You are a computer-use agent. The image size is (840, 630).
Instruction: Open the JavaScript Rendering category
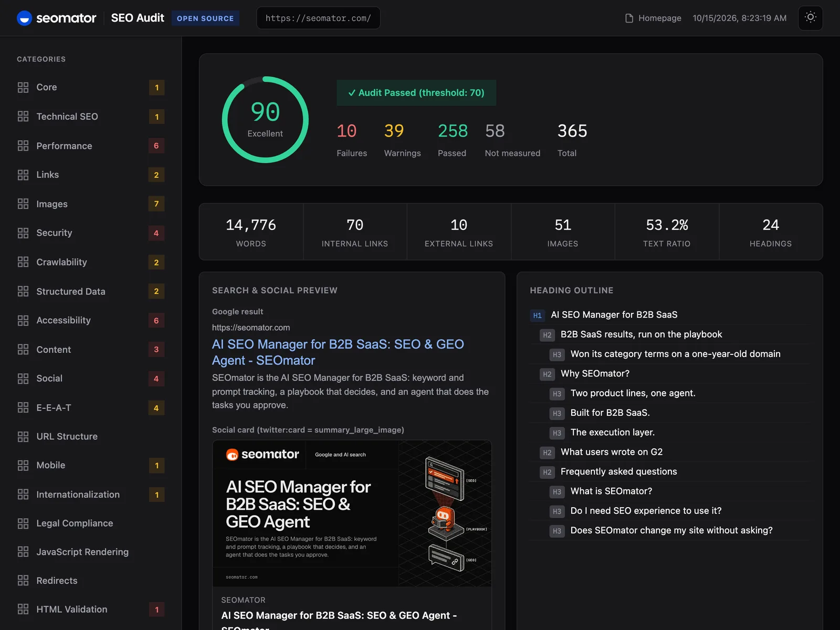click(91, 552)
